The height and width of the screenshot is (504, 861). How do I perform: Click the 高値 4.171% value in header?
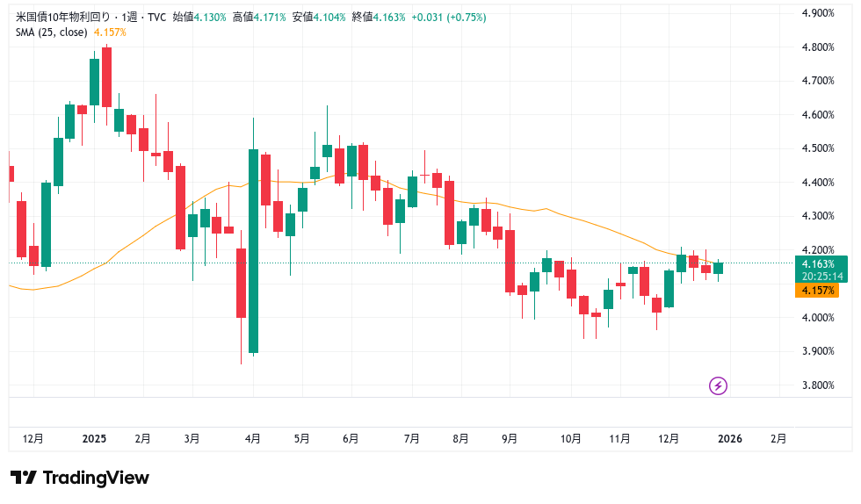[270, 17]
